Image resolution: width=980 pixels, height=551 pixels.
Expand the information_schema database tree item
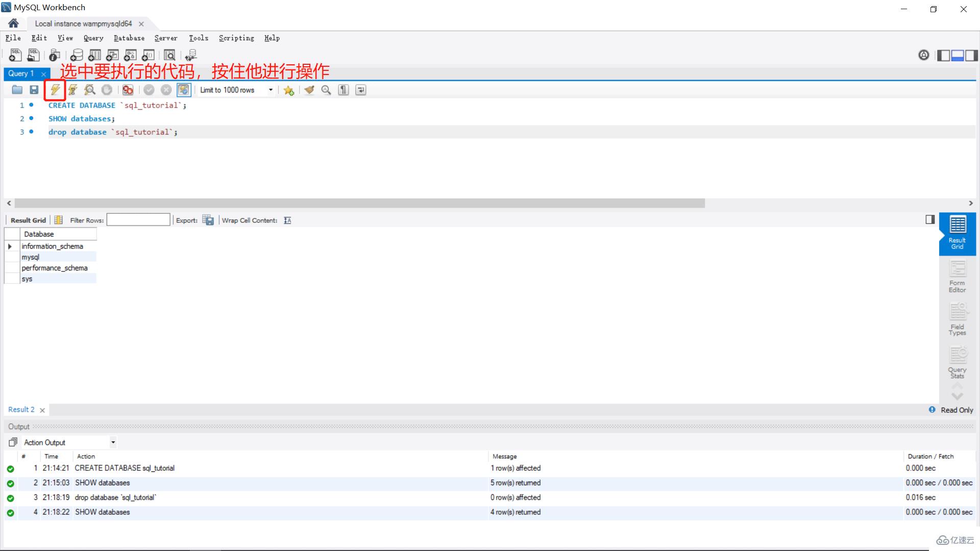point(10,245)
